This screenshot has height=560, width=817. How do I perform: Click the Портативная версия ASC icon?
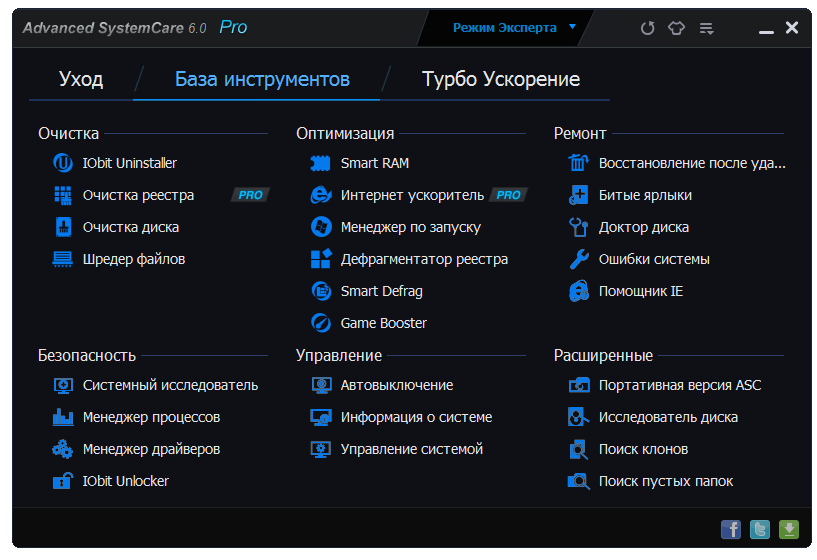(579, 385)
